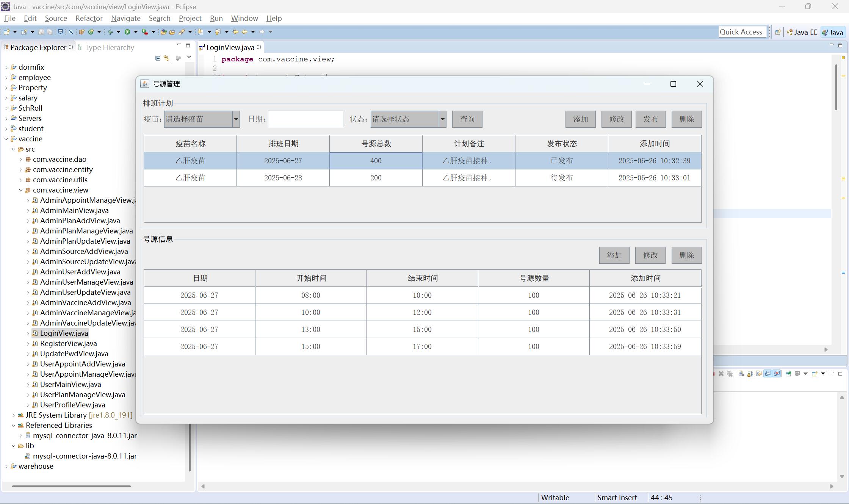This screenshot has width=849, height=504.
Task: Click the Last Edit Location arrow icon
Action: pyautogui.click(x=235, y=32)
